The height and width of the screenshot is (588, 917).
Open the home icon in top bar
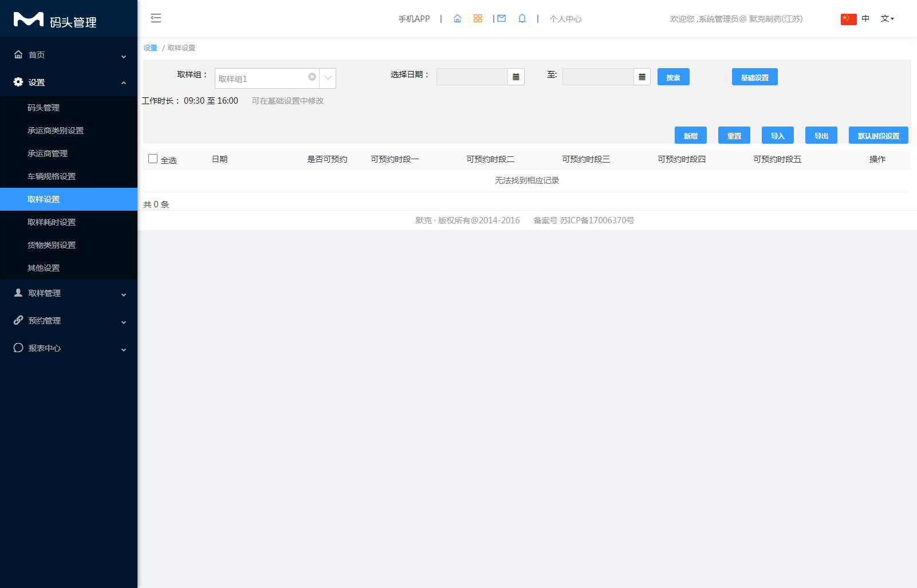click(x=457, y=18)
